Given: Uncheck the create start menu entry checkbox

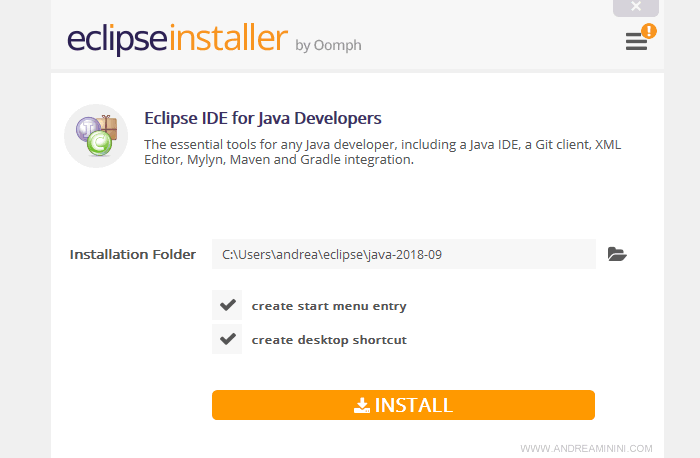Looking at the screenshot, I should click(227, 305).
